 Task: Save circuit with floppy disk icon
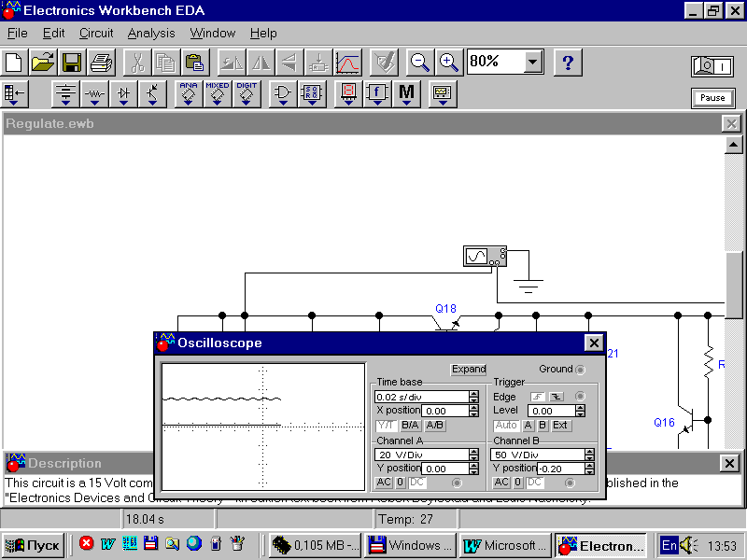pyautogui.click(x=72, y=63)
